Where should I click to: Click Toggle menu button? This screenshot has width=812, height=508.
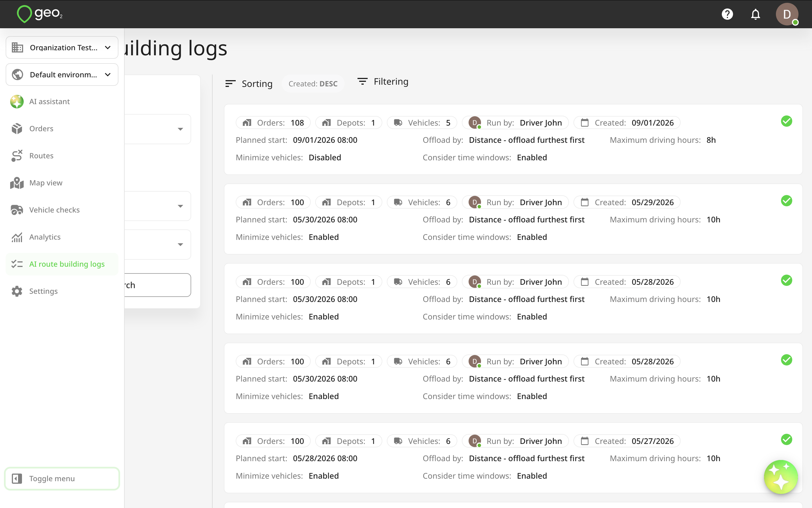coord(62,478)
